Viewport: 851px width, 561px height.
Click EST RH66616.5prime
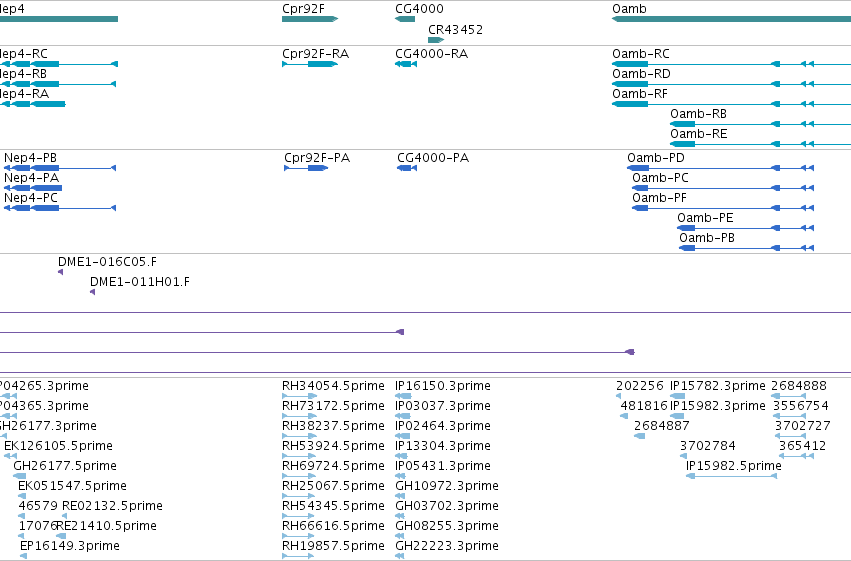[x=333, y=526]
